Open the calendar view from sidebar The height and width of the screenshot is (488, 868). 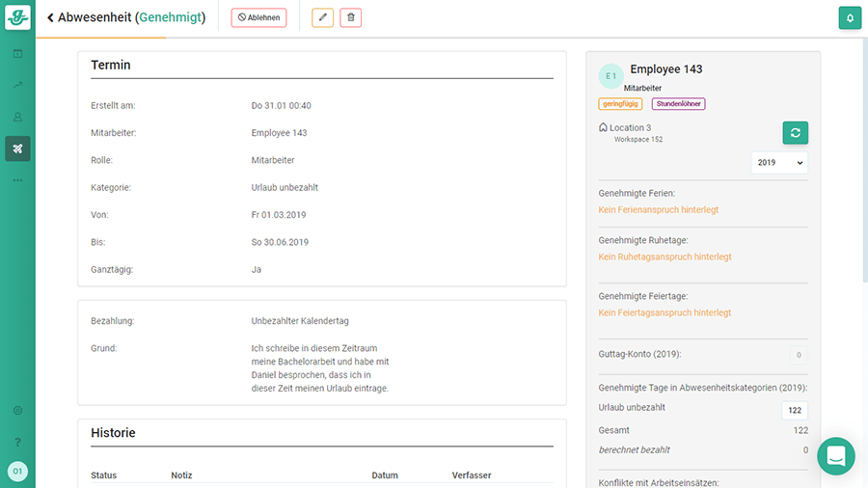tap(17, 53)
